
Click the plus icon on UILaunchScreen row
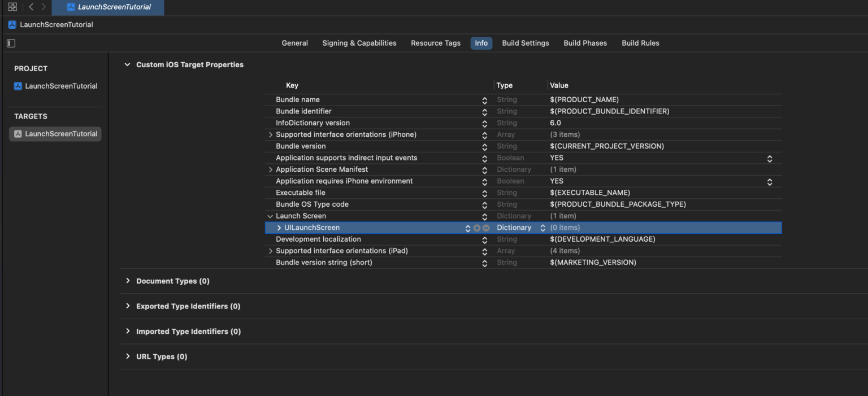coord(477,228)
